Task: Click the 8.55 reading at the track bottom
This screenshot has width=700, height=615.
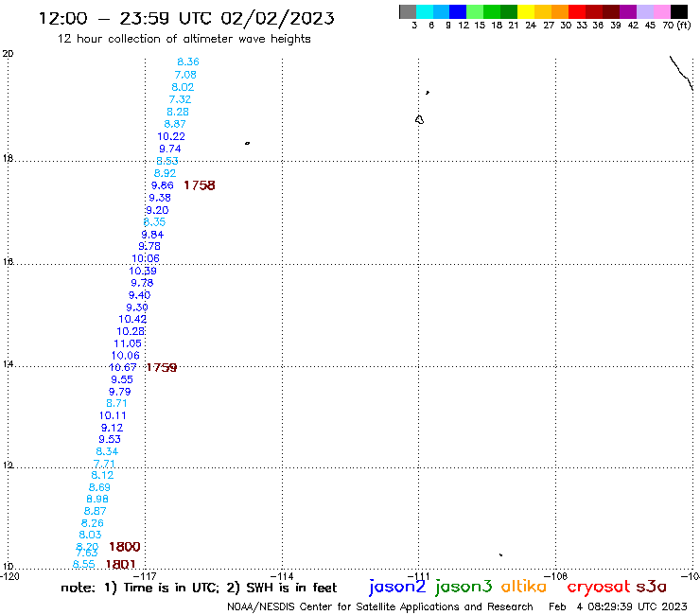Action: click(x=84, y=564)
